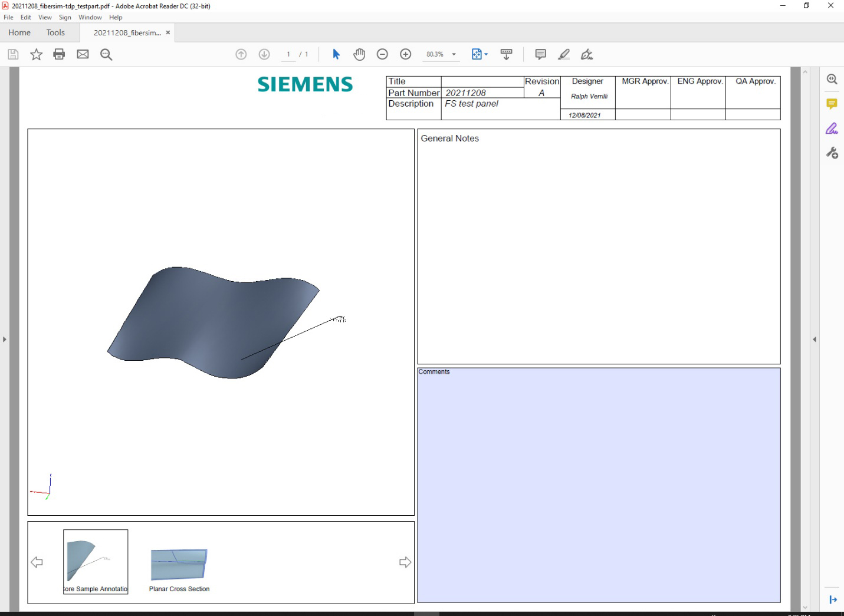Click the page number input field
The image size is (844, 616).
[x=288, y=54]
